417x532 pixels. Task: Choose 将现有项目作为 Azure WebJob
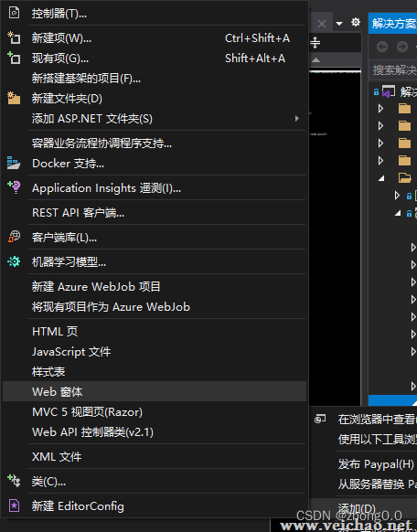coord(155,307)
